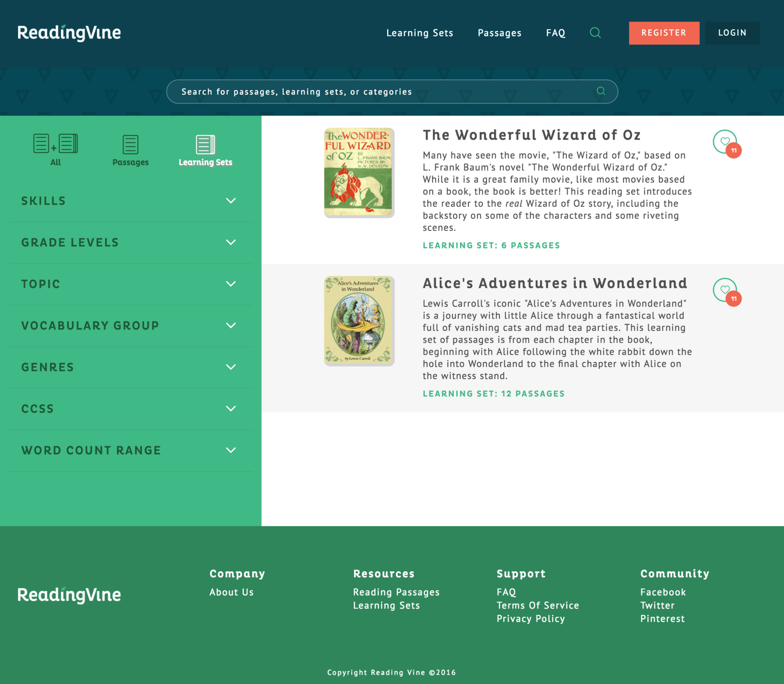
Task: Open the Wizard of Oz book cover
Action: [x=359, y=172]
